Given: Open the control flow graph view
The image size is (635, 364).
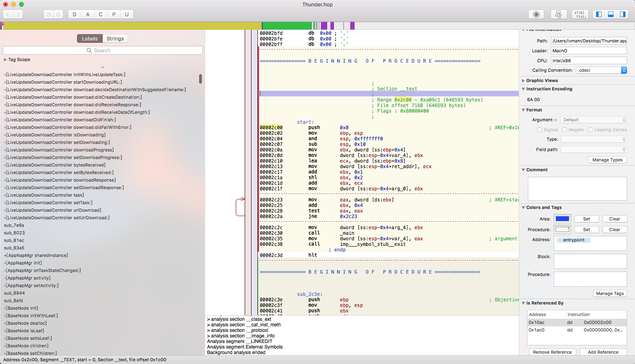Looking at the screenshot, I should [x=558, y=14].
